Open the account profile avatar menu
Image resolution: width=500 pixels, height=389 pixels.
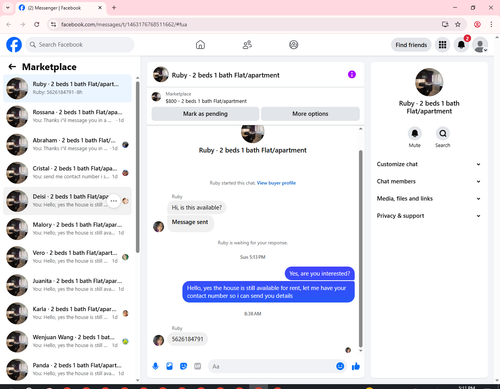point(480,45)
